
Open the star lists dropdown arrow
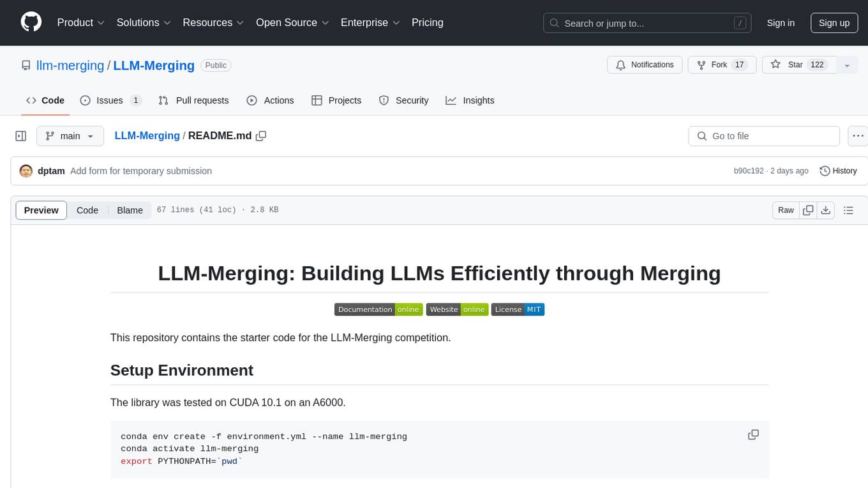[847, 65]
